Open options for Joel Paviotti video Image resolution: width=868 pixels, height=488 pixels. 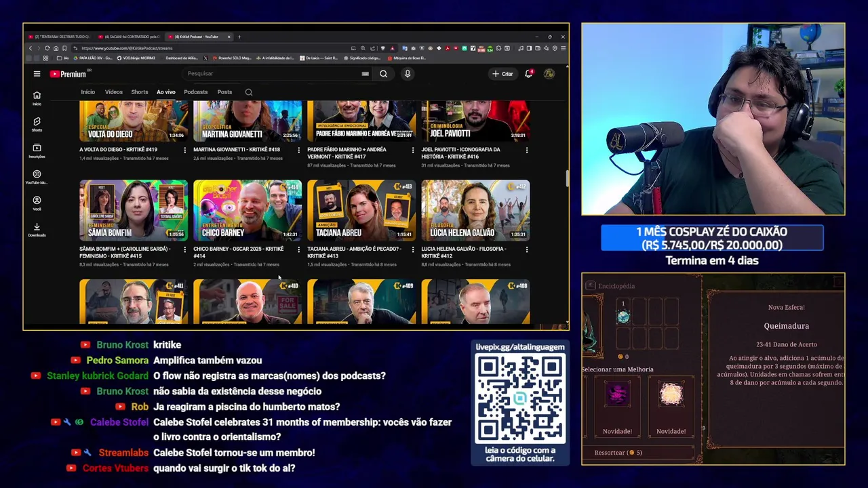coord(526,150)
